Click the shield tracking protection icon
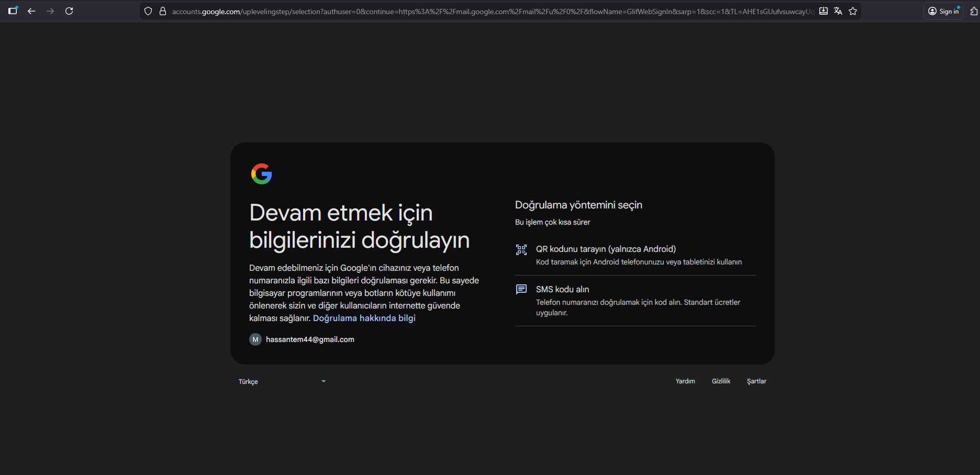 pyautogui.click(x=148, y=11)
